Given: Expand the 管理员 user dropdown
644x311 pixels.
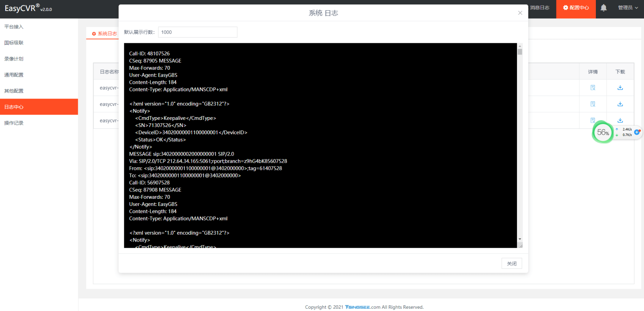Looking at the screenshot, I should coord(628,8).
